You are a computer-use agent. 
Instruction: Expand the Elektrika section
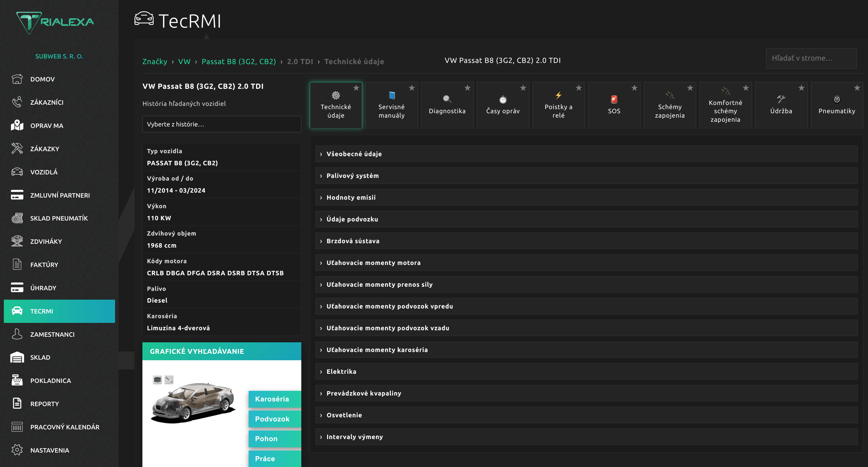[x=586, y=371]
